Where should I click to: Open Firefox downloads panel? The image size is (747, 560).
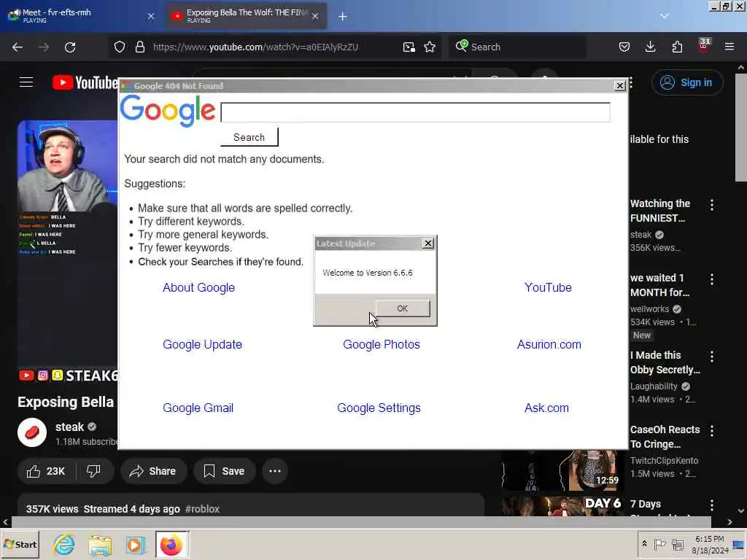[650, 47]
